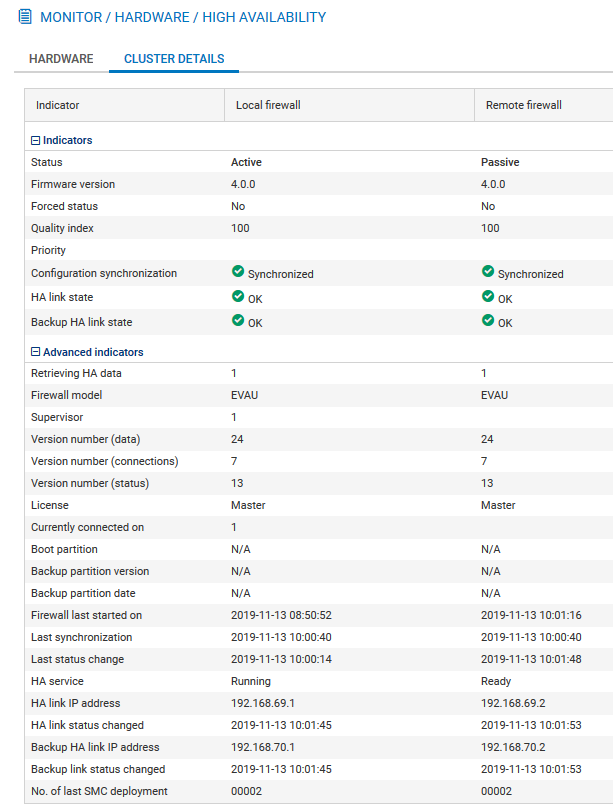Click remote firewall HA link state OK icon

(488, 297)
